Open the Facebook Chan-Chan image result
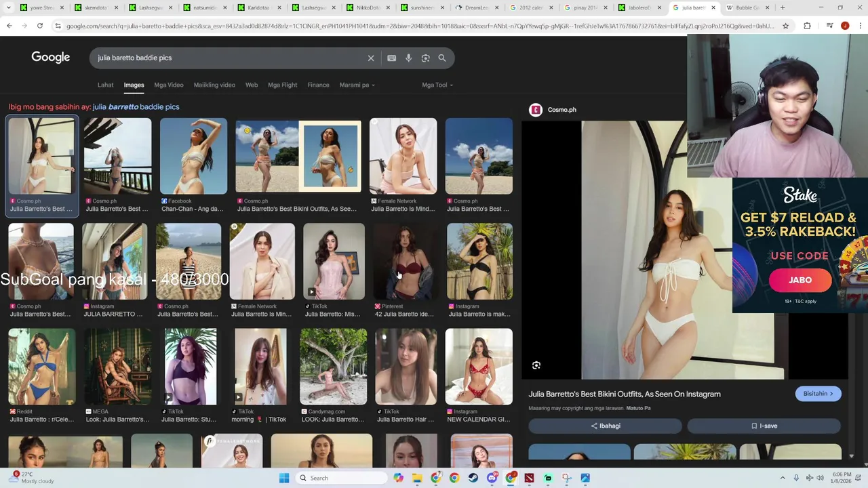The height and width of the screenshot is (488, 868). 193,166
